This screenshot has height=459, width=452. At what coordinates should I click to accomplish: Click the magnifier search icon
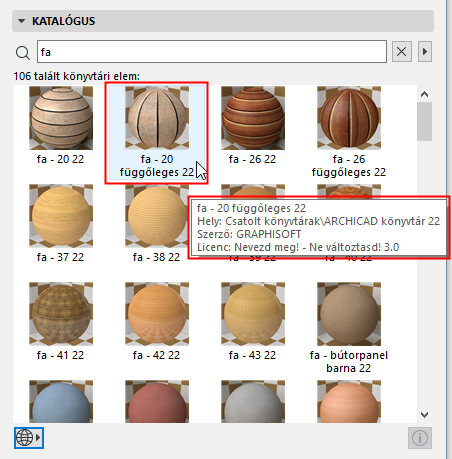(x=23, y=53)
